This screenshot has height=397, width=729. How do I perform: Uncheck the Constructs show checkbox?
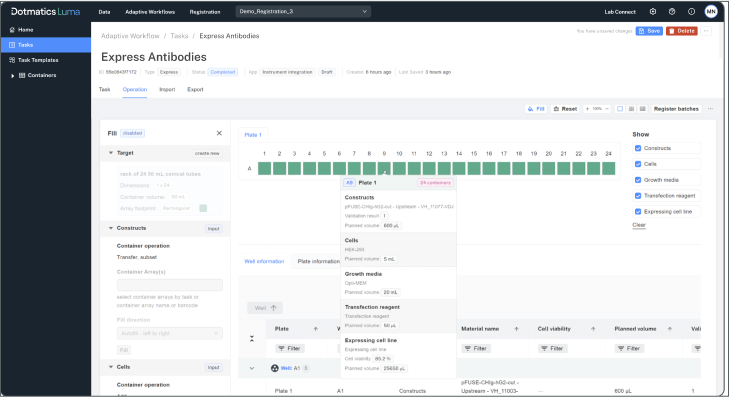click(638, 148)
